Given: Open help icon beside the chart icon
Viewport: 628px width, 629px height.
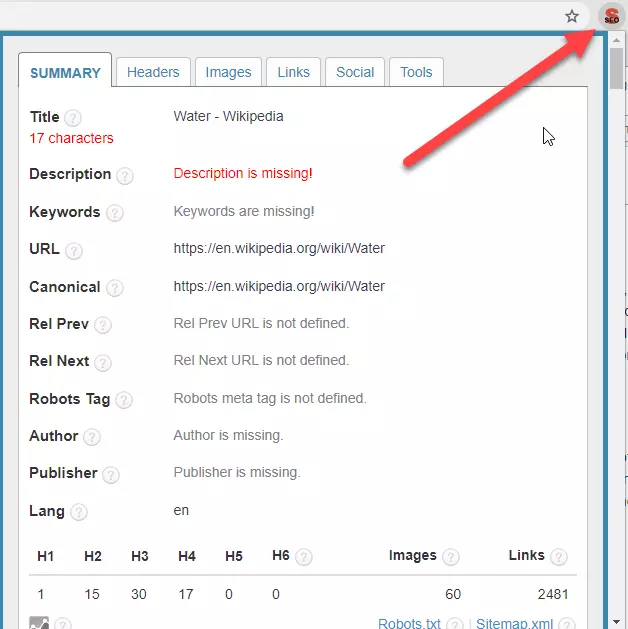Looking at the screenshot, I should click(x=63, y=624).
